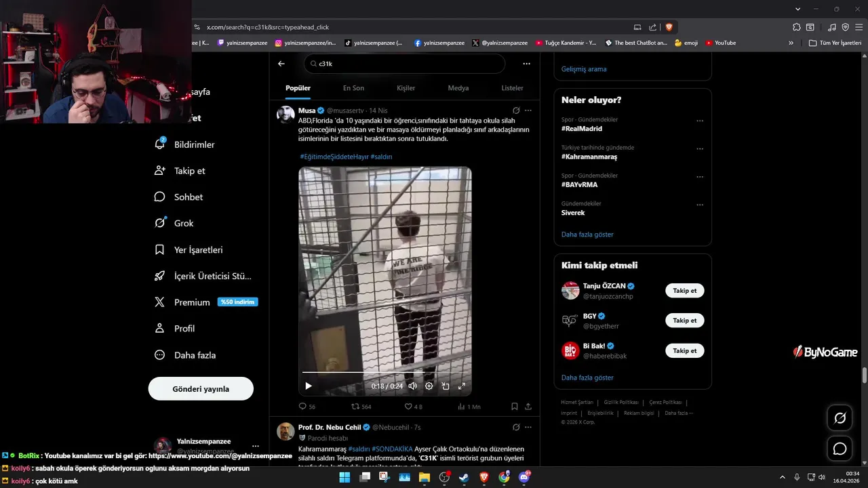The width and height of the screenshot is (868, 488).
Task: Switch to En Son tab
Action: pos(353,88)
